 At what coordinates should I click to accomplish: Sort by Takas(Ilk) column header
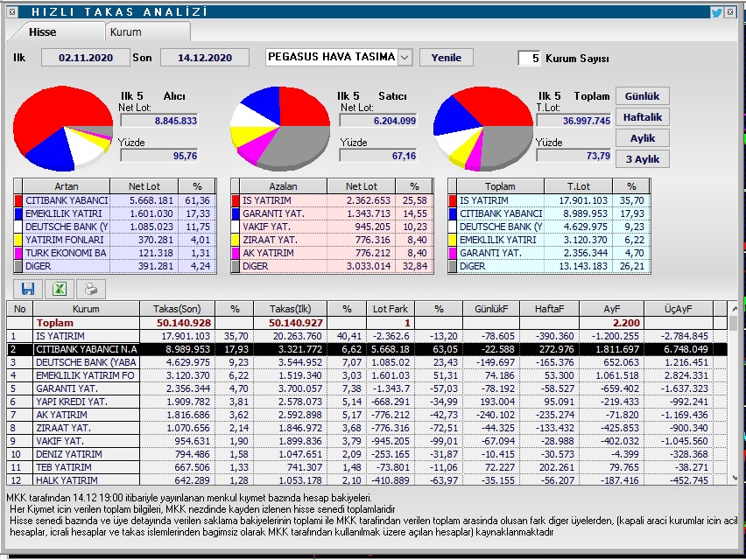pyautogui.click(x=290, y=309)
